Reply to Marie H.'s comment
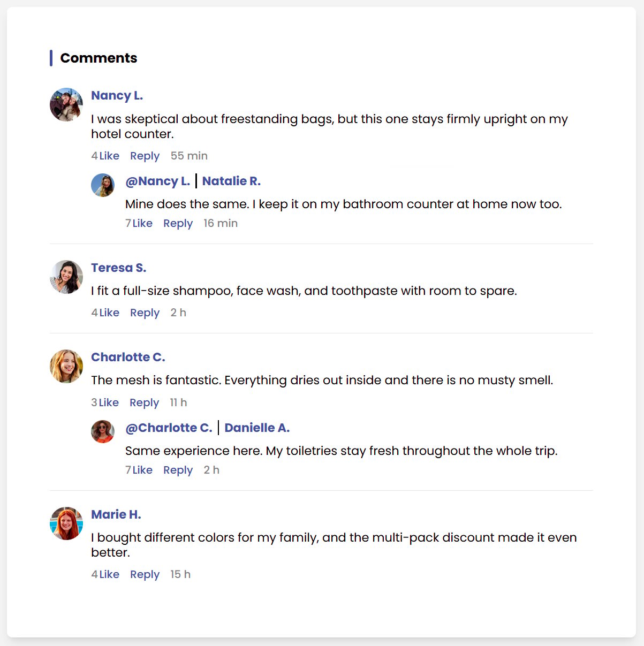644x646 pixels. point(145,574)
